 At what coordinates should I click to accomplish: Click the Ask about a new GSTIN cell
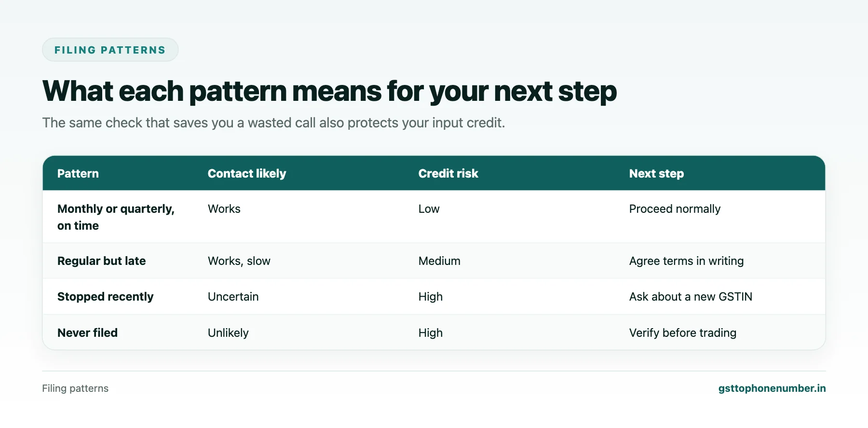click(691, 297)
